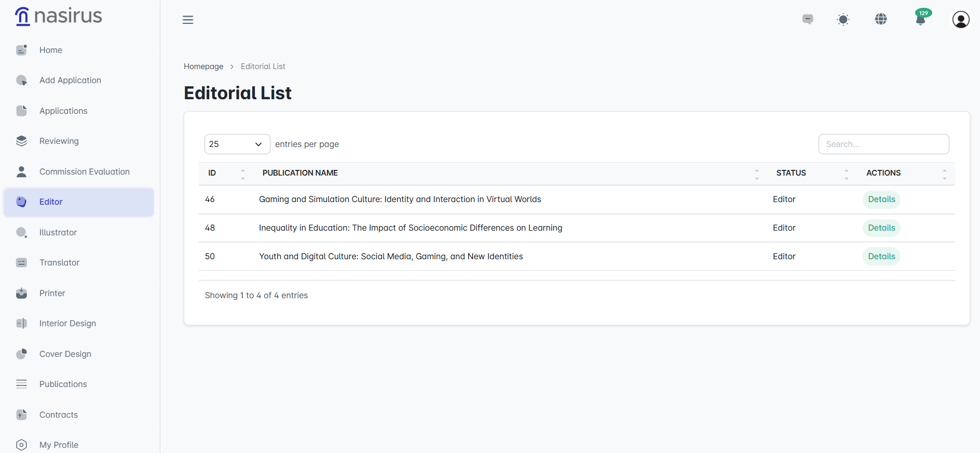Toggle the light/dark theme sun icon
Screen dimensions: 980x453
click(843, 20)
